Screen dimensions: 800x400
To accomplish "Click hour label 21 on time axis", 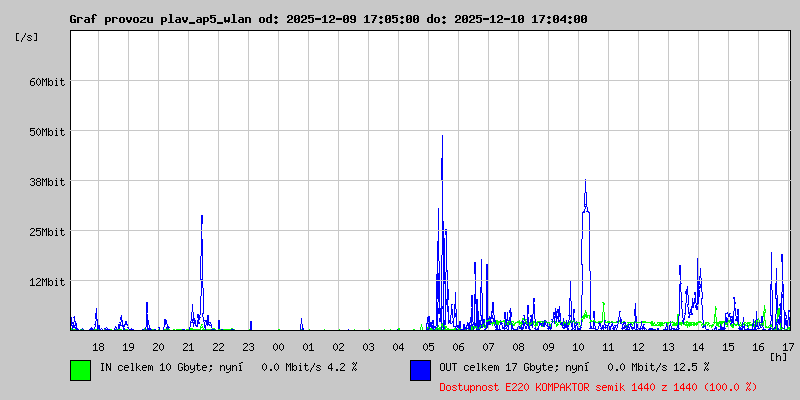I will 189,347.
